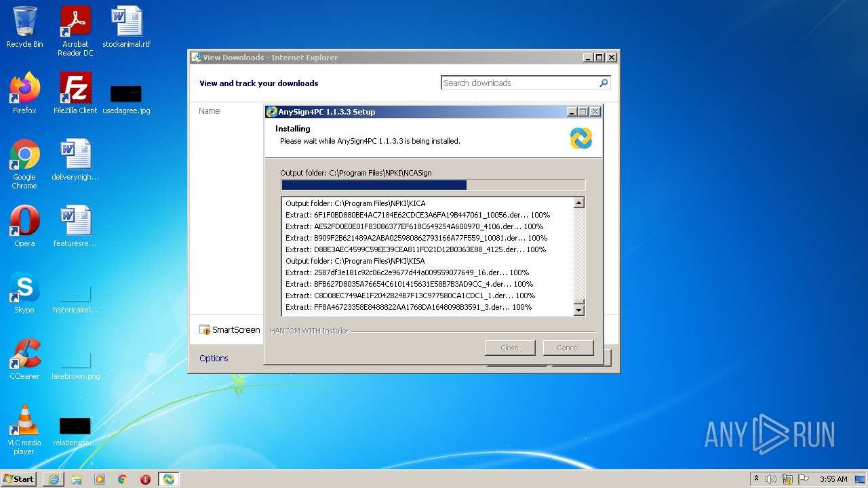
Task: Open Action Center flag tray icon
Action: click(804, 479)
